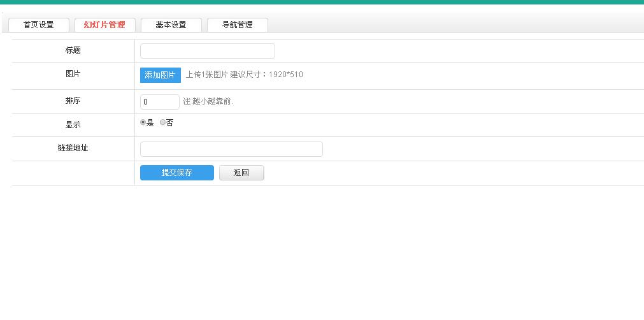644x320 pixels.
Task: Switch to the 首页设置 tab
Action: point(38,25)
